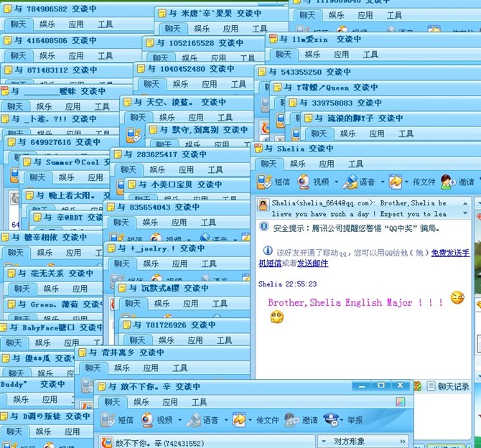481x448 pixels.
Task: Click the security tip shield icon
Action: tap(263, 226)
